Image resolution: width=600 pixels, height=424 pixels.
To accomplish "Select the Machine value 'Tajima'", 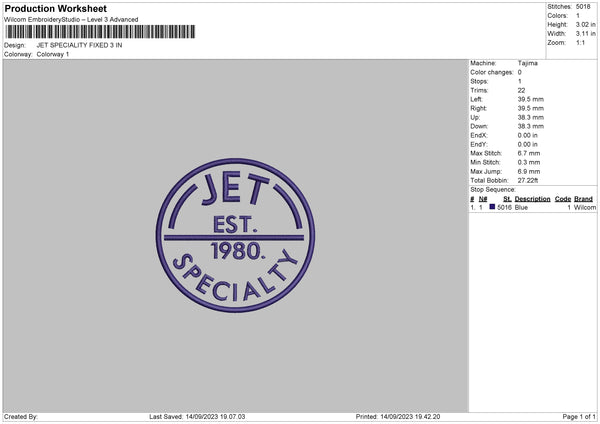I will (x=528, y=63).
